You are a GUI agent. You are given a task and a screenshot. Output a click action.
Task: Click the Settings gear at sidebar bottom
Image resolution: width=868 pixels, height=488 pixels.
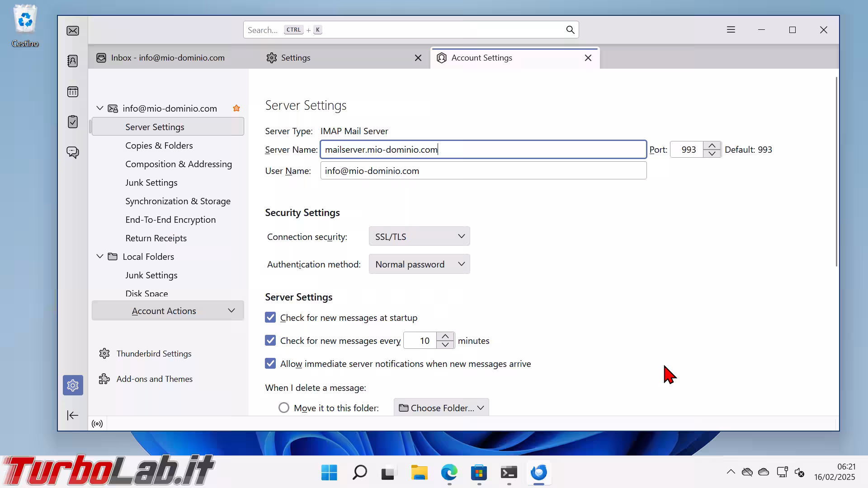tap(73, 385)
